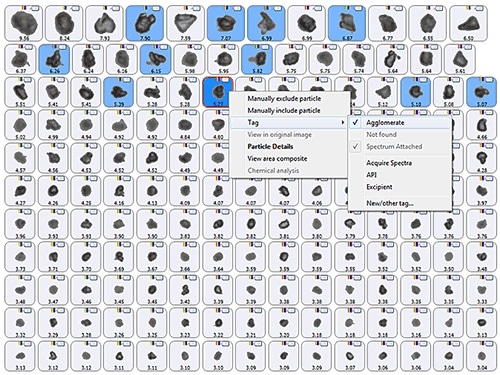This screenshot has width=500, height=375.
Task: Click the tag bubble icon on particle 5.98
Action: tap(196, 47)
